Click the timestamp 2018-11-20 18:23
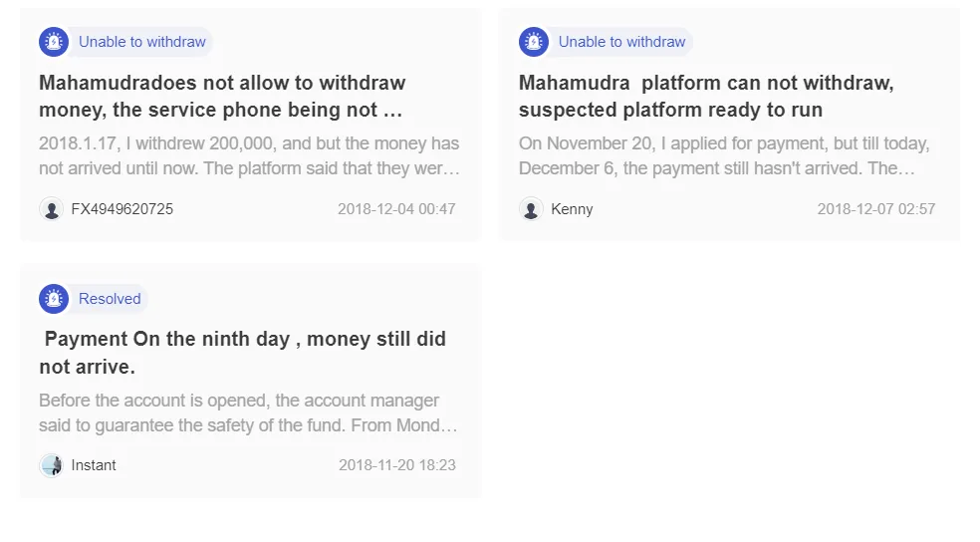 point(397,465)
